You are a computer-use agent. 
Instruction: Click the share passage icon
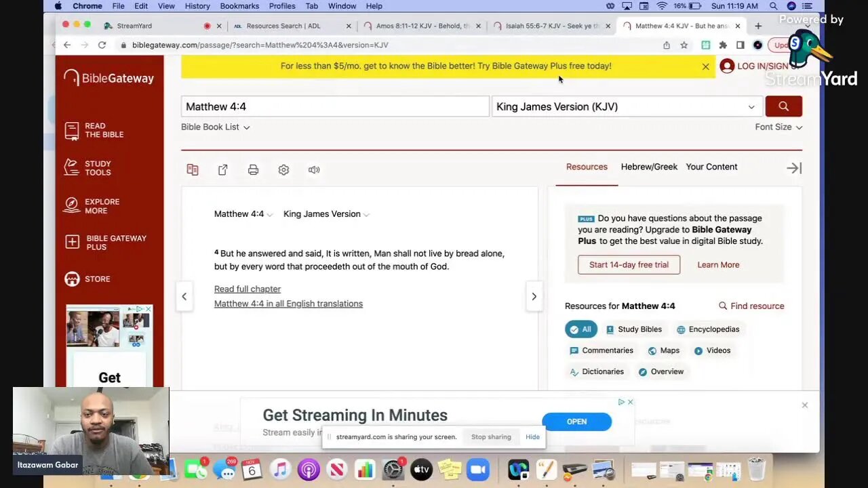[223, 169]
